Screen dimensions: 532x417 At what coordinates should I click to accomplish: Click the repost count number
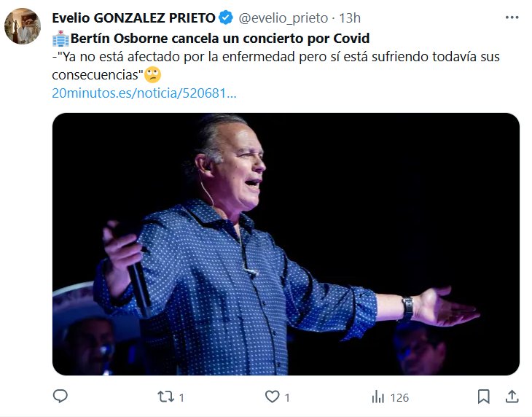tap(181, 397)
